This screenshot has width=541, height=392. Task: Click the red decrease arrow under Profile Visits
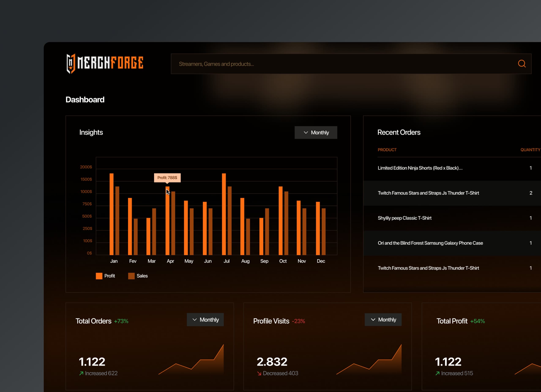[259, 373]
